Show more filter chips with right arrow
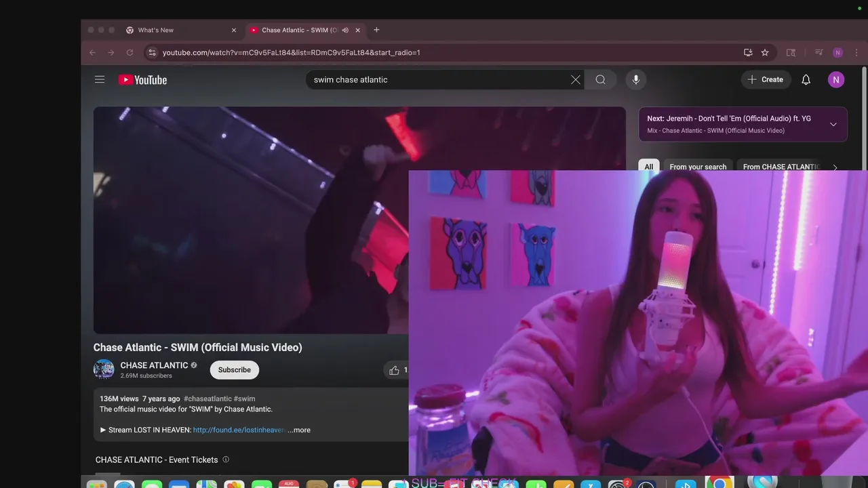The width and height of the screenshot is (868, 488). 835,167
